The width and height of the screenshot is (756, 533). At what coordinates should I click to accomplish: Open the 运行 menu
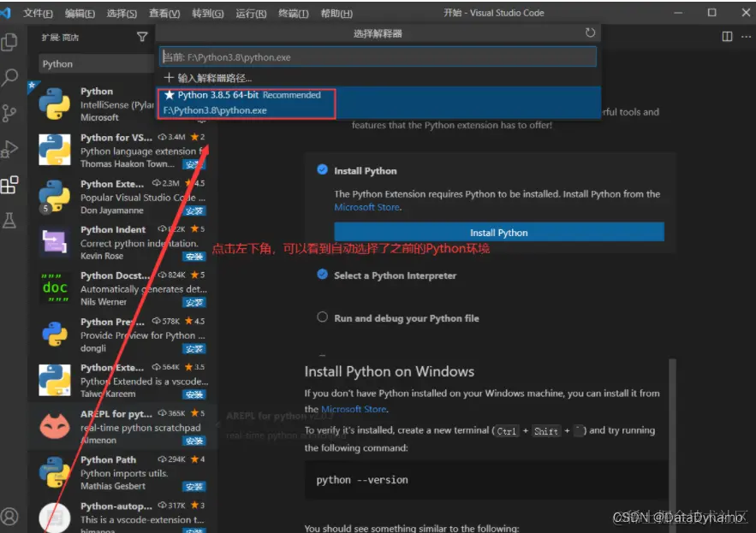[x=251, y=13]
